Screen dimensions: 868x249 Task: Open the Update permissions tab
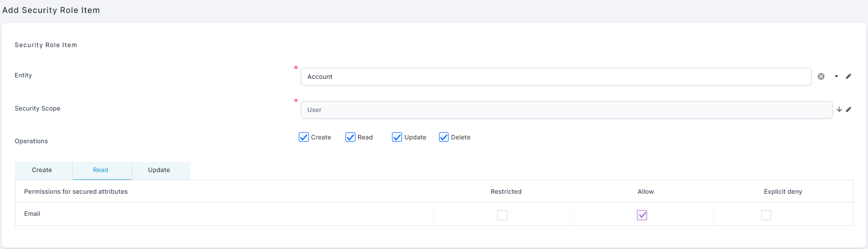[159, 170]
